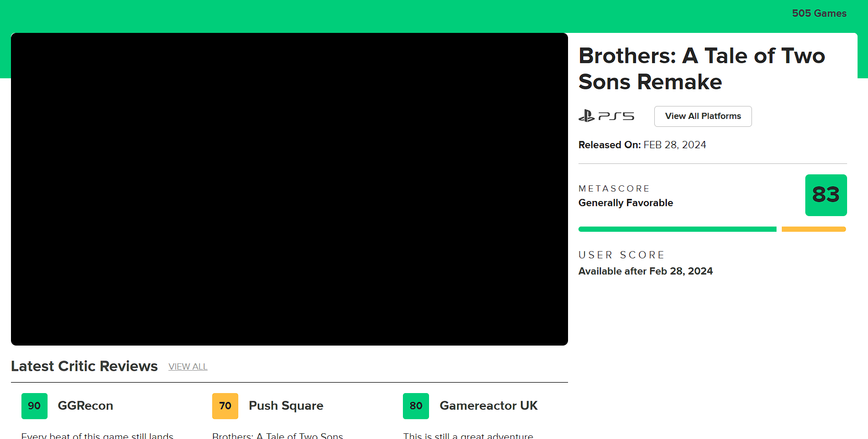Click the 90 score badge beside GGRecon
This screenshot has width=868, height=439.
pyautogui.click(x=34, y=406)
